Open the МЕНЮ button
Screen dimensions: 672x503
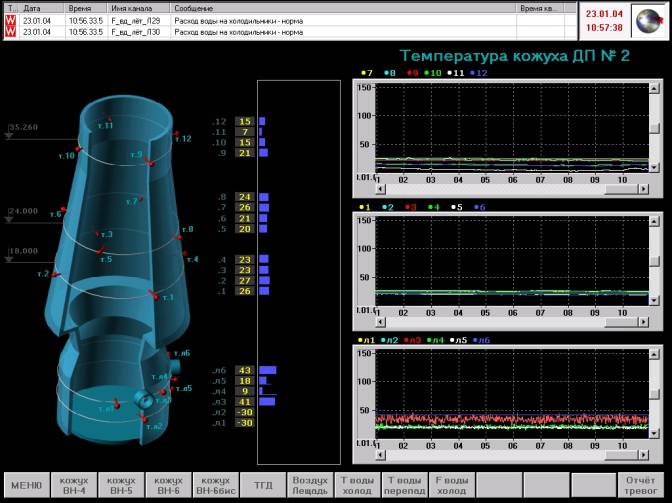click(25, 485)
